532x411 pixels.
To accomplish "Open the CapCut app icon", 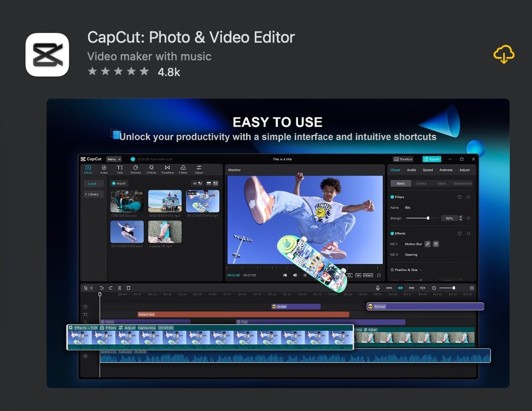I will coord(47,55).
